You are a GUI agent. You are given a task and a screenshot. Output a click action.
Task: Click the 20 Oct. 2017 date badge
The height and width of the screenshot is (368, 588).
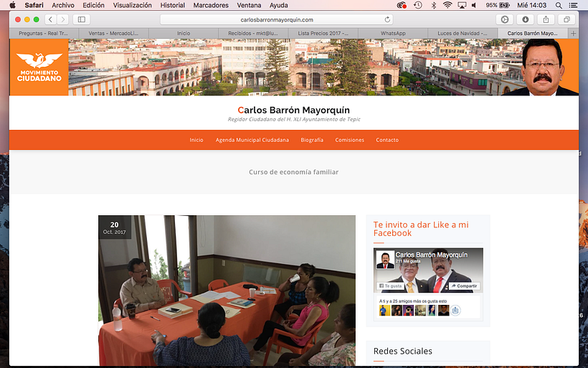click(x=115, y=227)
